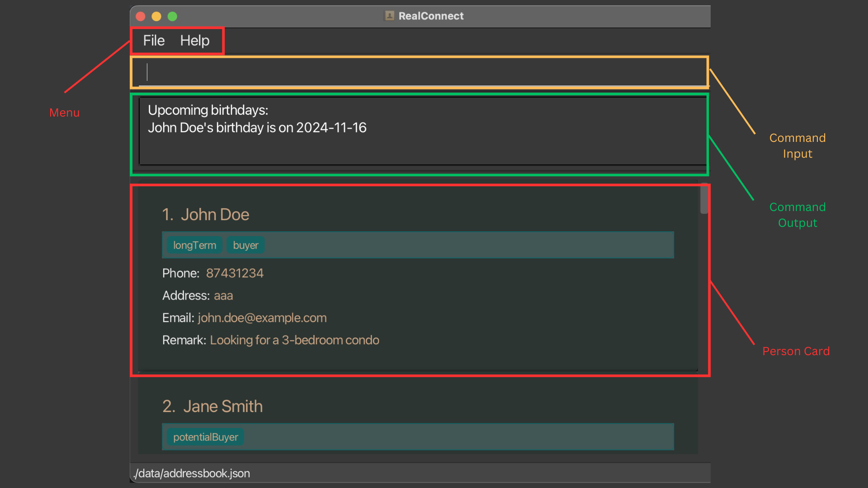Click John Doe's email link
The width and height of the screenshot is (868, 488).
262,318
